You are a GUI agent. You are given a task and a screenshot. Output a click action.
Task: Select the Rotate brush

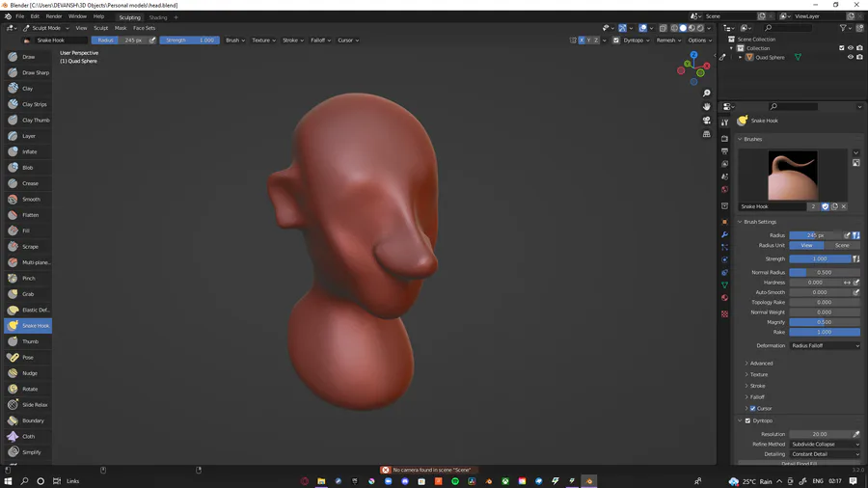click(x=28, y=389)
